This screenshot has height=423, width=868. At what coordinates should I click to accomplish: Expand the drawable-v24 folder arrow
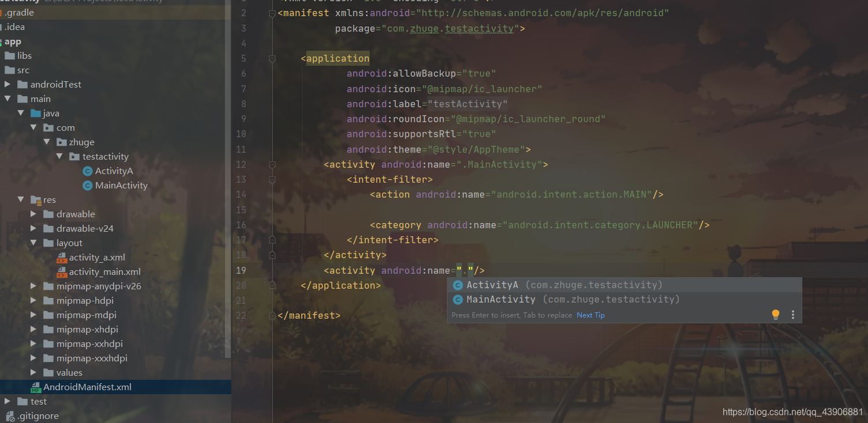click(x=34, y=228)
